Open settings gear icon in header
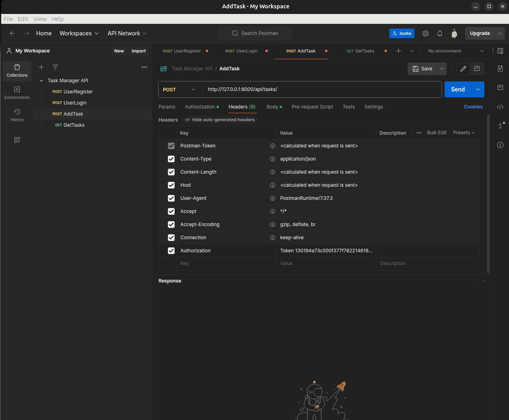 (426, 33)
